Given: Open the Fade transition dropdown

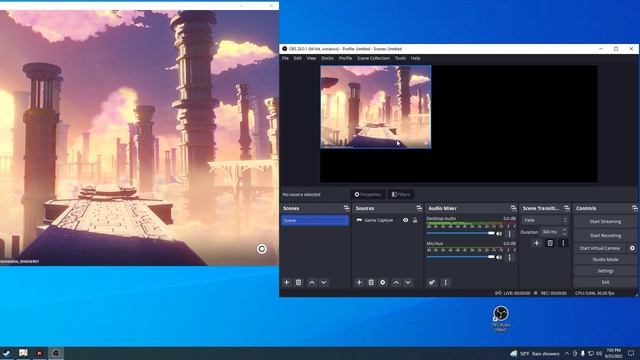Looking at the screenshot, I should click(x=544, y=220).
